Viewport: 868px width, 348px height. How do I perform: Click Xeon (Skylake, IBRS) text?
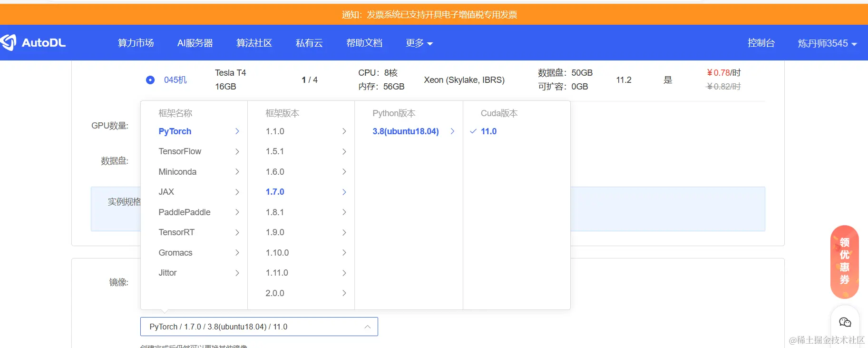click(x=464, y=80)
